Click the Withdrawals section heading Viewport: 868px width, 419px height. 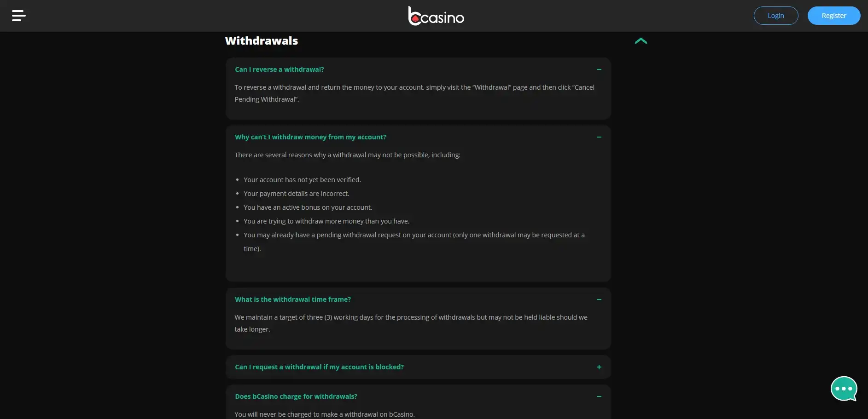click(261, 41)
